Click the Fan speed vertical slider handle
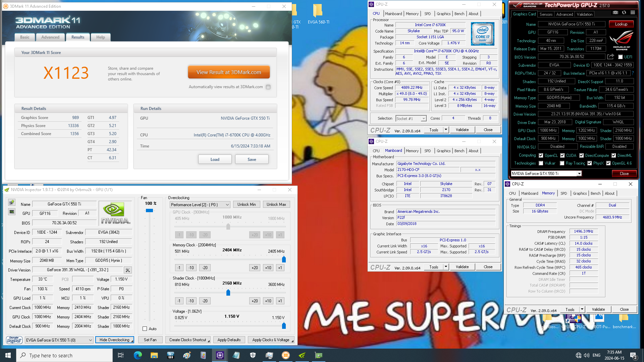The width and height of the screenshot is (644, 362). click(149, 210)
